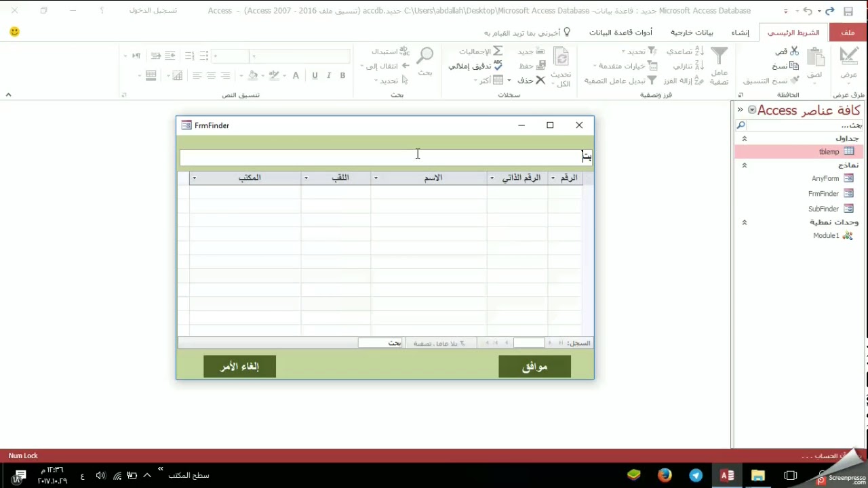The height and width of the screenshot is (488, 868).
Task: Open the Selection (تحديد) filter dropdown
Action: 639,52
